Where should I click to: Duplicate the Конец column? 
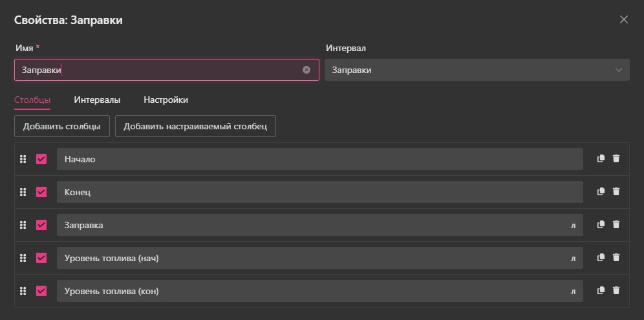(x=601, y=191)
